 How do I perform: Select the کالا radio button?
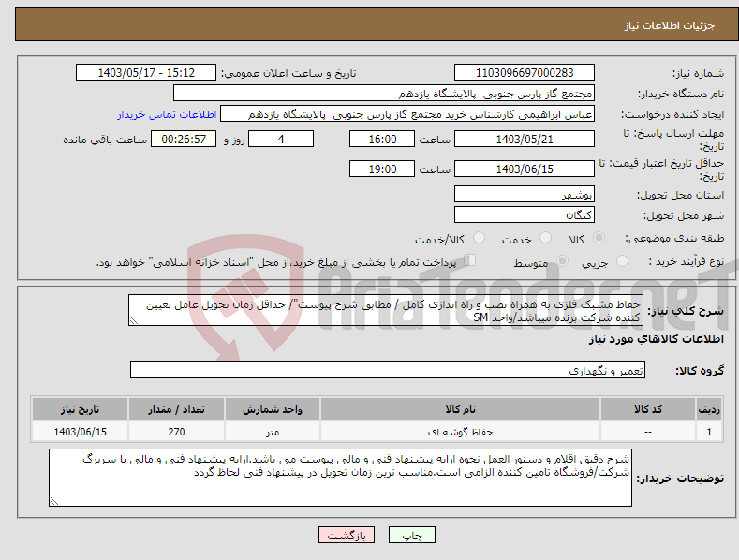(599, 238)
